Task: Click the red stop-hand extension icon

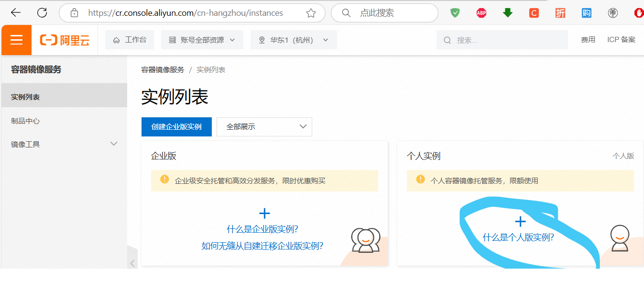Action: [639, 13]
